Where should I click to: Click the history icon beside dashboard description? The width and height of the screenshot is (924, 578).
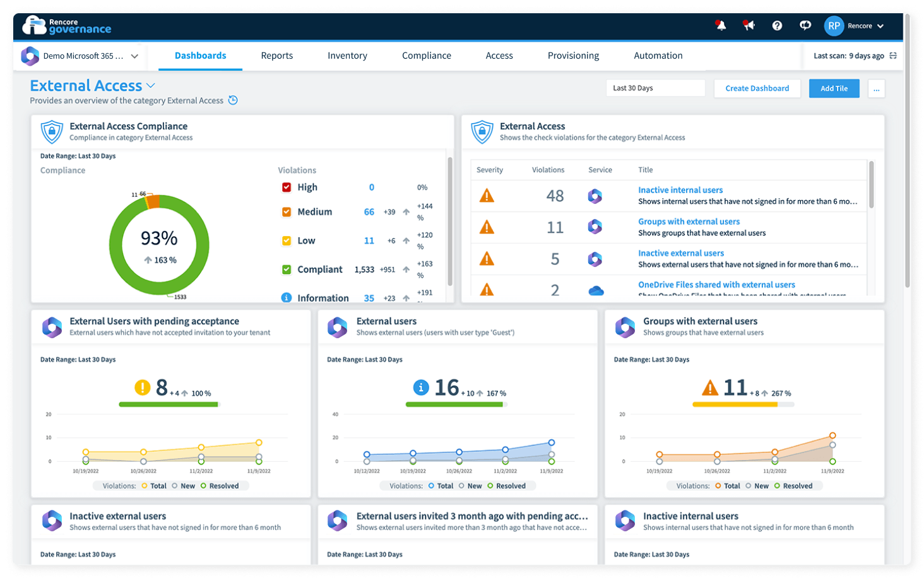click(x=233, y=100)
